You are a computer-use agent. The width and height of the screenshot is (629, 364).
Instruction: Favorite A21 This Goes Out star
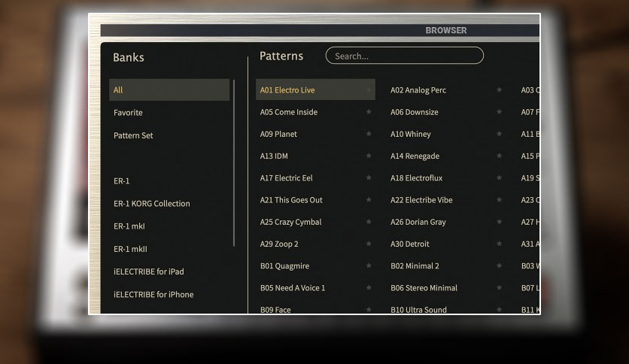[369, 199]
